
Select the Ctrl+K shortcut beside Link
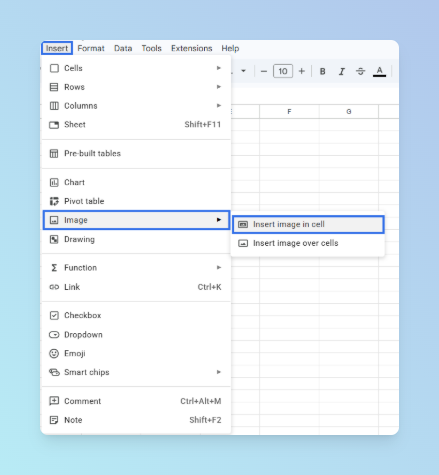(209, 287)
